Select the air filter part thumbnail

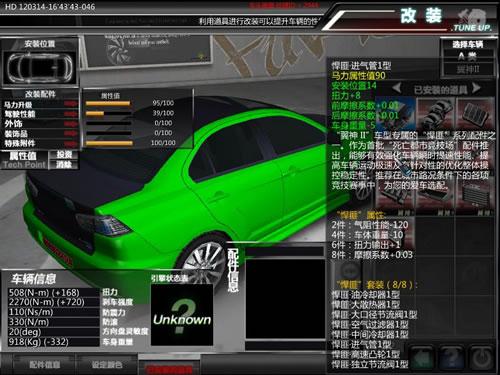pyautogui.click(x=474, y=115)
